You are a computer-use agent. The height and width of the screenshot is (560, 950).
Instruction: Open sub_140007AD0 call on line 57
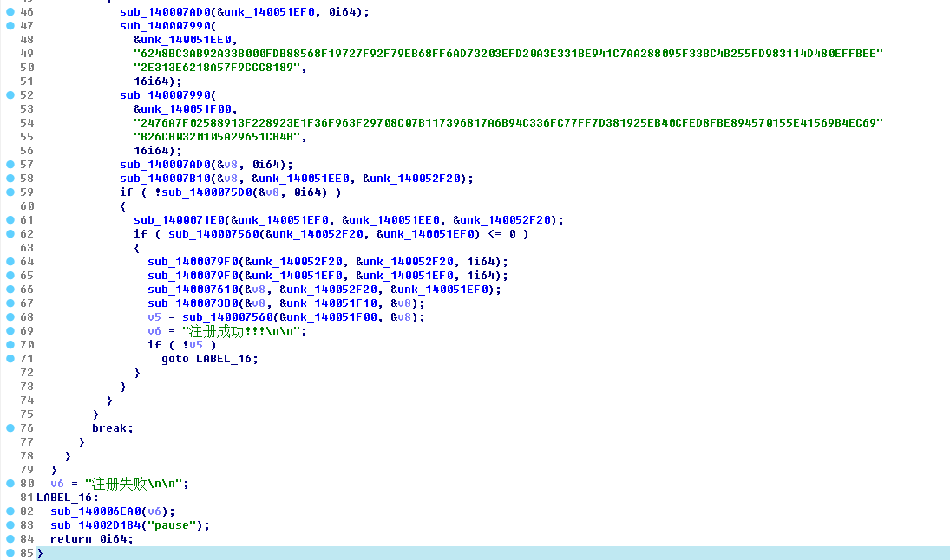(165, 164)
